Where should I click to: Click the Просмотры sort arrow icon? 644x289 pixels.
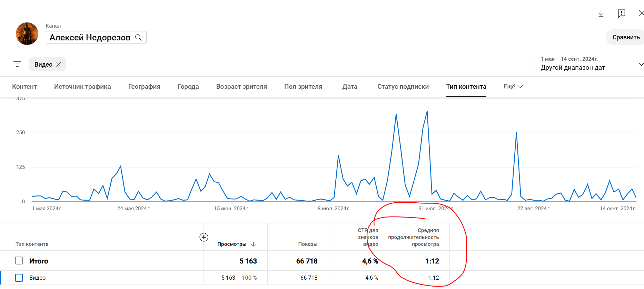[x=254, y=244]
